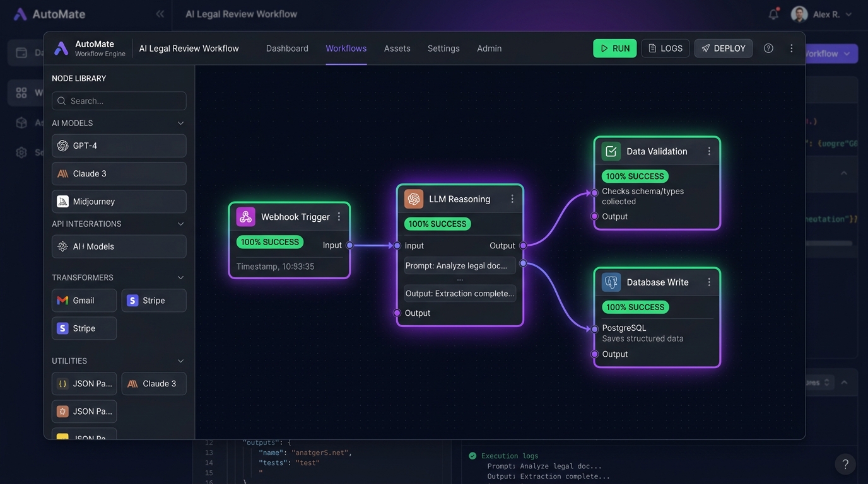Open the LOGS button

point(666,49)
